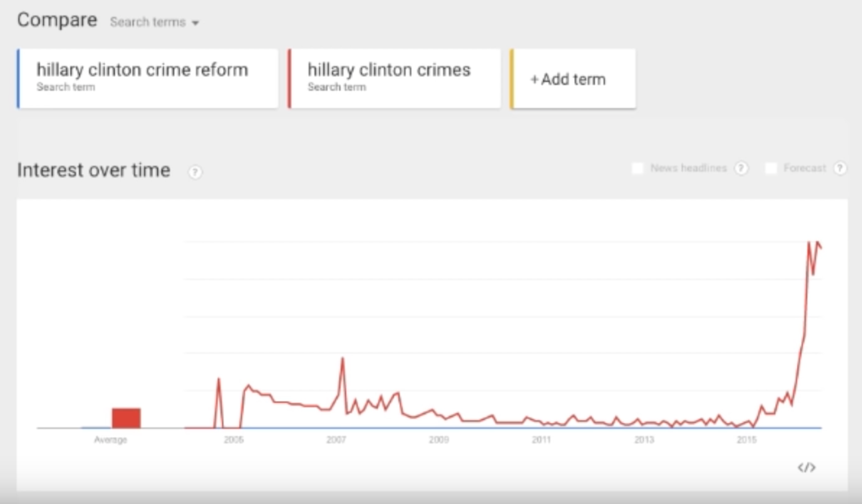Image resolution: width=862 pixels, height=504 pixels.
Task: Click the 2011 label on time axis
Action: tap(541, 440)
